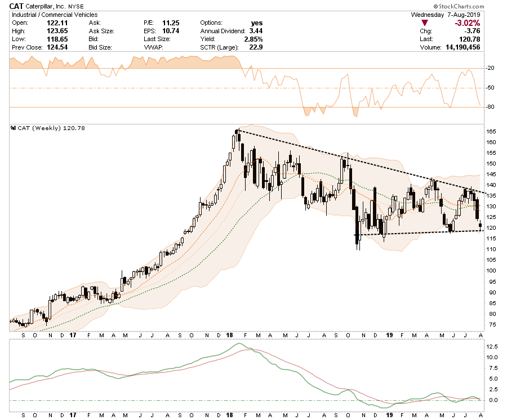
Task: Click the -80 level on oscillator axis
Action: point(491,106)
